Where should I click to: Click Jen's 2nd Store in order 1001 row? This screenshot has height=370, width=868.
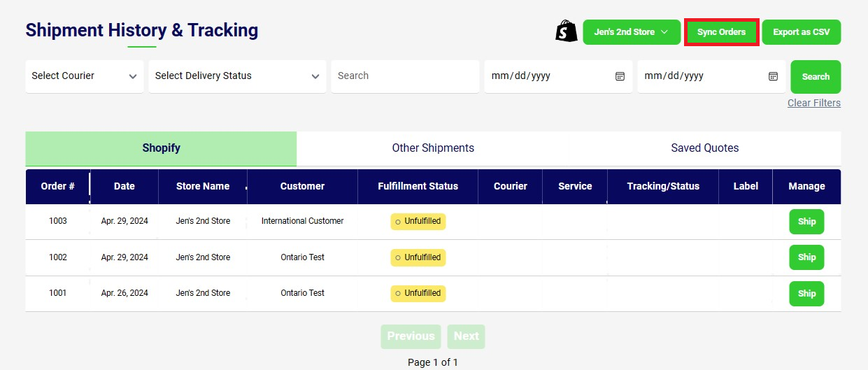[203, 293]
